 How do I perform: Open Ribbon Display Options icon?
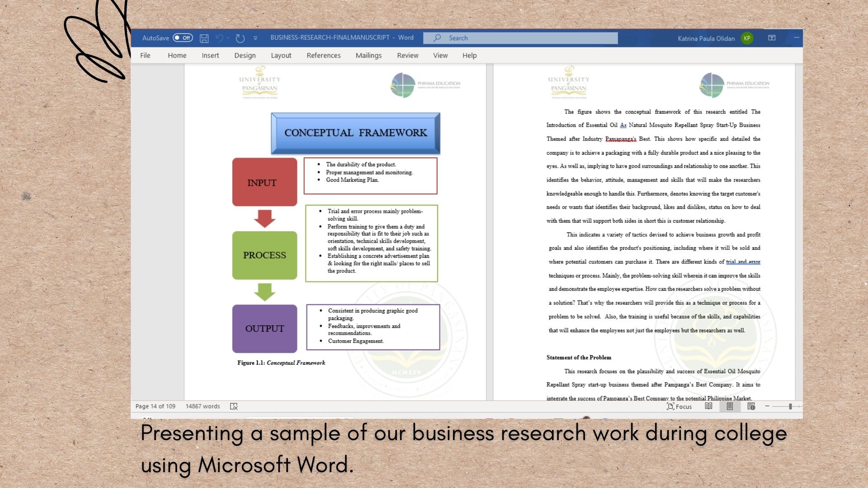coord(772,38)
